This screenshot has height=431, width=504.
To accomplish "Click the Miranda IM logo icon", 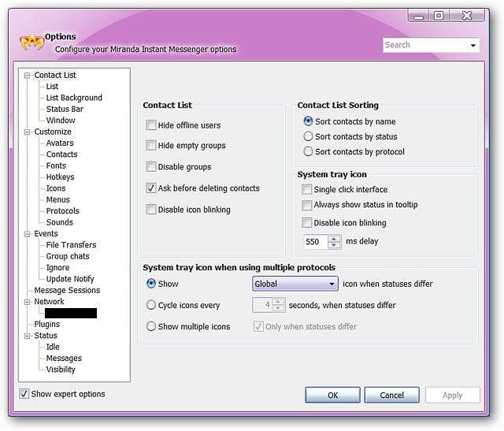I will click(31, 42).
